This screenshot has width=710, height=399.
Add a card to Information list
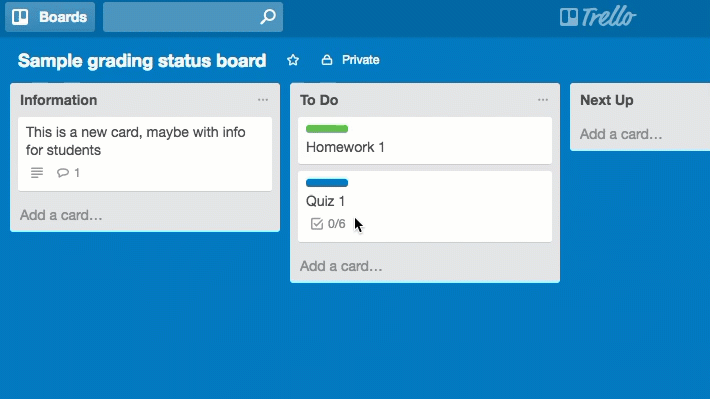61,215
